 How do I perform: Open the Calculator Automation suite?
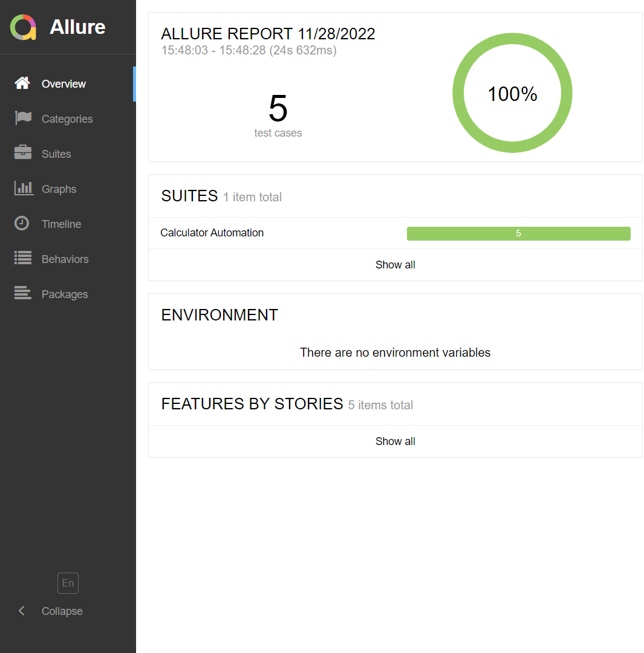212,233
